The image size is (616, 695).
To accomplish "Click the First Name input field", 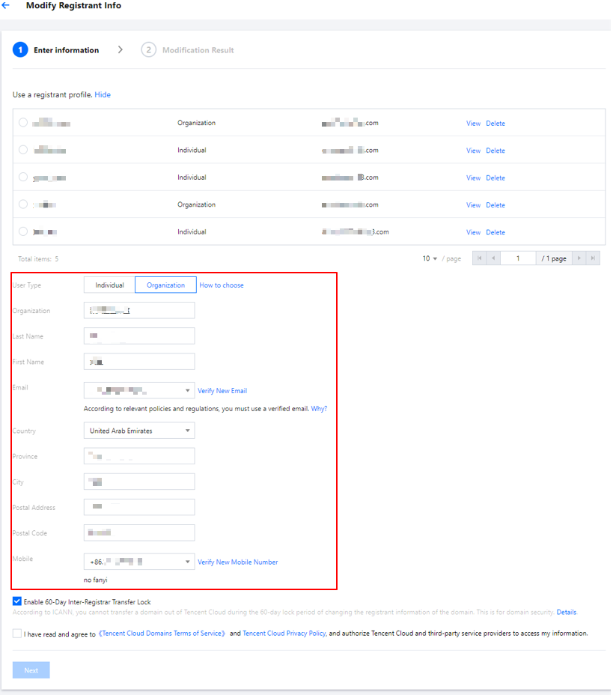I will pyautogui.click(x=139, y=362).
